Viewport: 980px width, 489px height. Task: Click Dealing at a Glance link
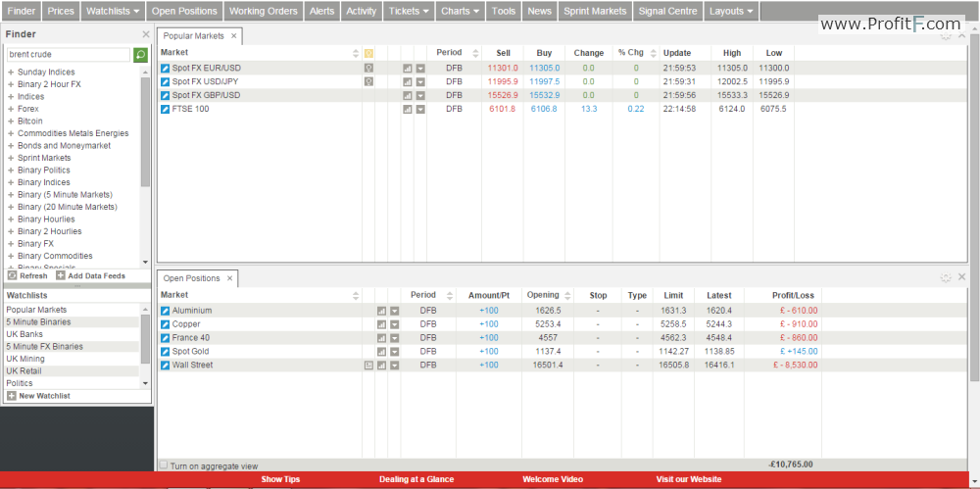tap(416, 479)
